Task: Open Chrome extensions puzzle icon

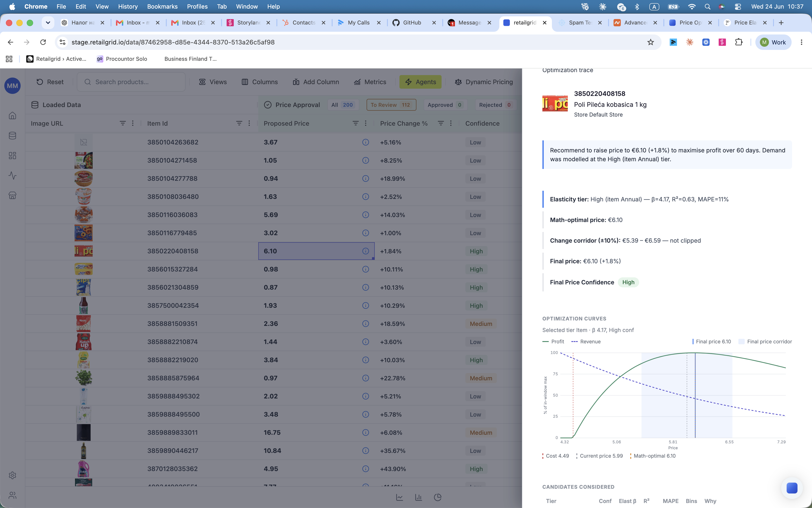Action: point(739,42)
